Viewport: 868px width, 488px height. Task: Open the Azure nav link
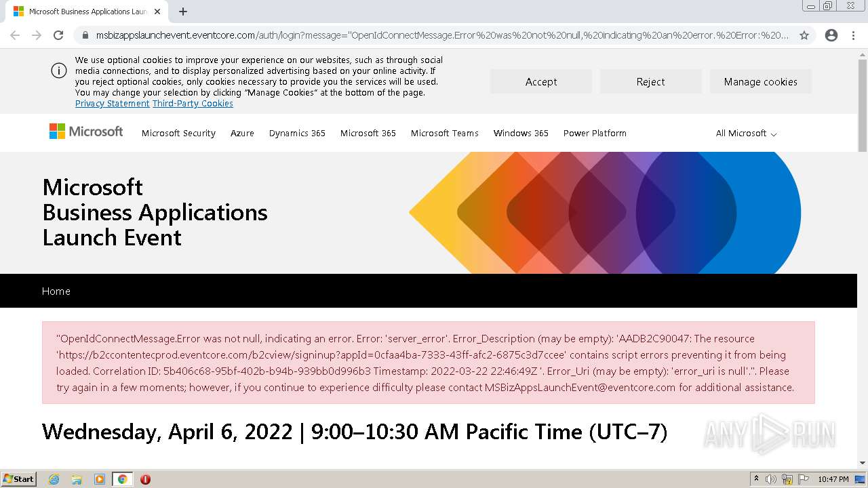pos(242,134)
